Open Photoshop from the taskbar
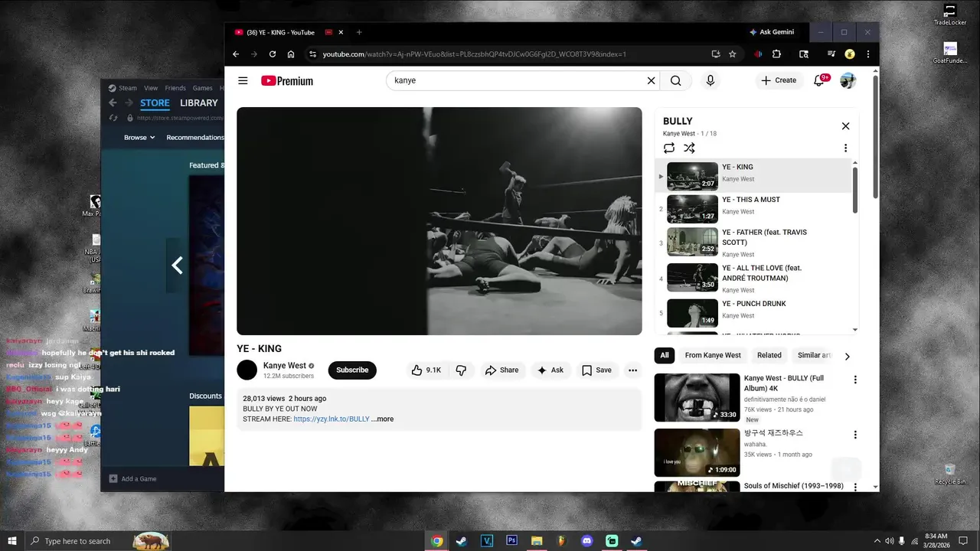The image size is (980, 551). (511, 540)
